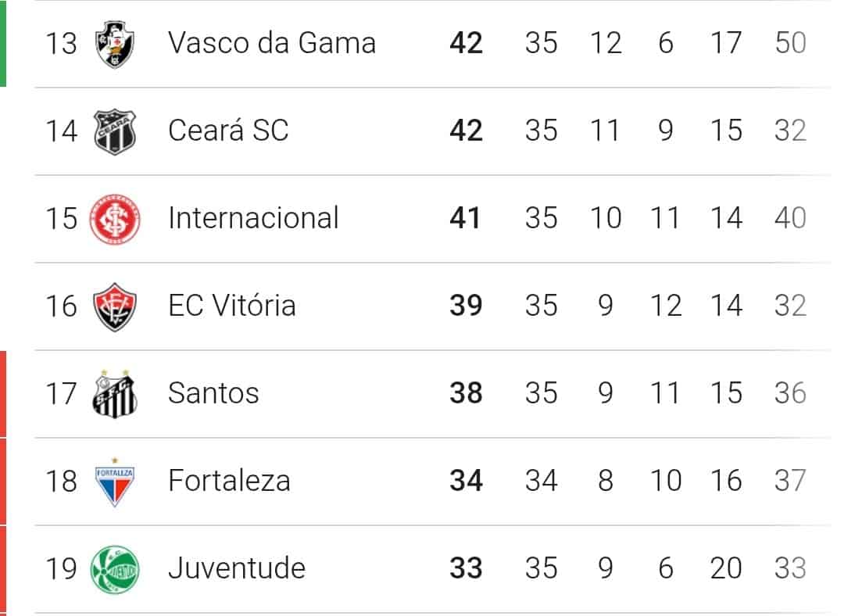
Task: Click the Ceará SC club badge
Action: (x=113, y=131)
